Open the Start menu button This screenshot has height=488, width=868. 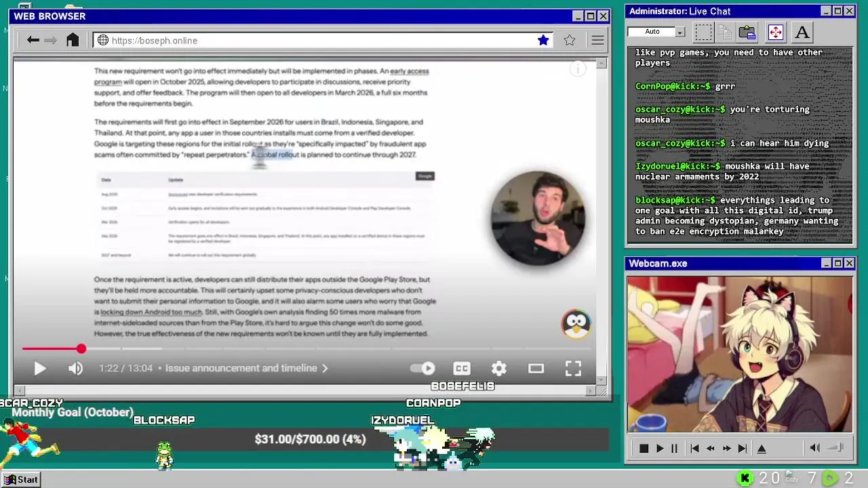tap(21, 479)
